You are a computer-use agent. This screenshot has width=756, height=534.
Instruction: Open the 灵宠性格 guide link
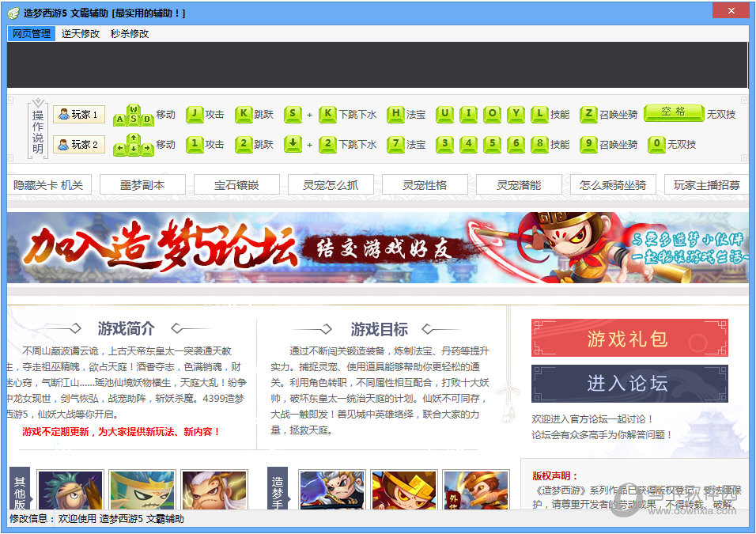(x=425, y=185)
